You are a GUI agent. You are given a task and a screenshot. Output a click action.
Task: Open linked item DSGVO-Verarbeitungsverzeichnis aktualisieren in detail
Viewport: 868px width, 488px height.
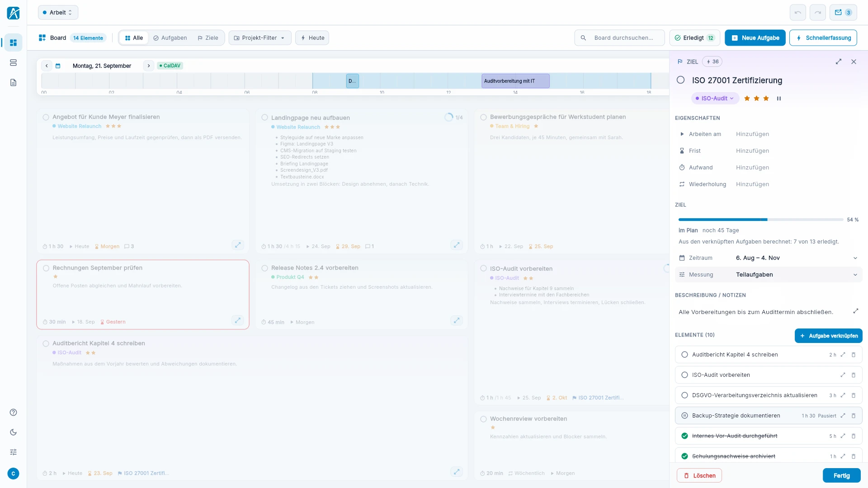(x=843, y=395)
